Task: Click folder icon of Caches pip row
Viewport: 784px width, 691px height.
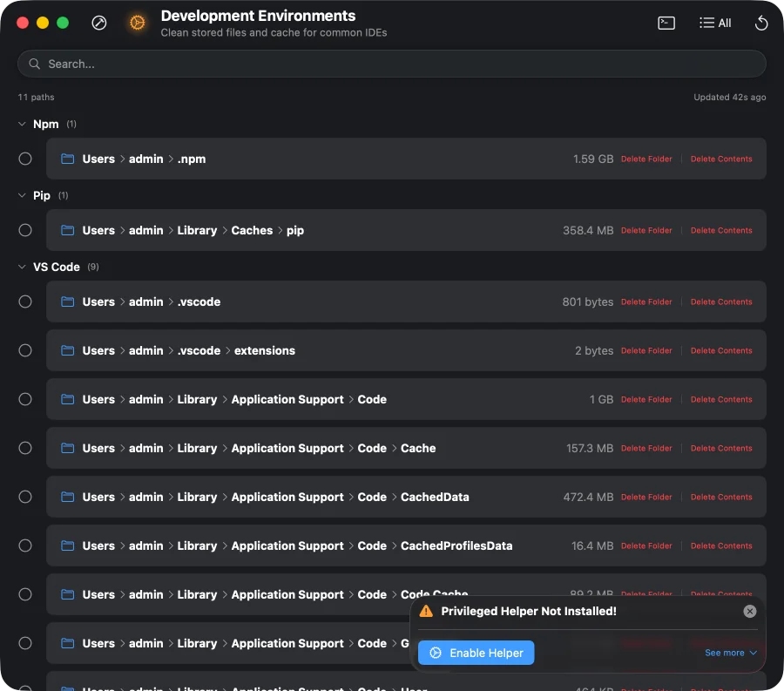Action: 67,231
